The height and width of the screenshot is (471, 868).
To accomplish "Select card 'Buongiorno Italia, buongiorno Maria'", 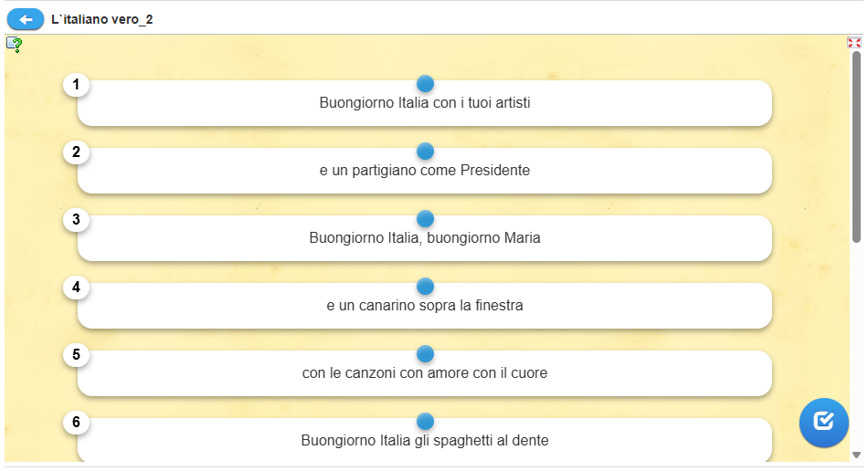I will (425, 239).
